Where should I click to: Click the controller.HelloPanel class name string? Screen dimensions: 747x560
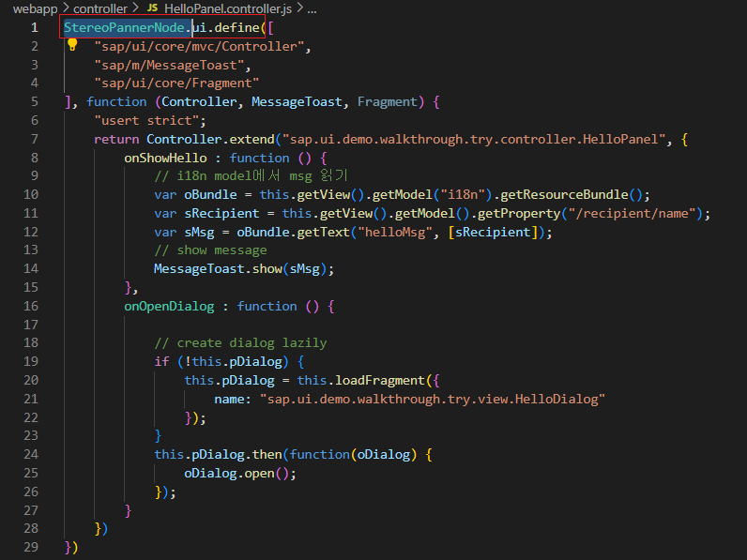pyautogui.click(x=474, y=140)
